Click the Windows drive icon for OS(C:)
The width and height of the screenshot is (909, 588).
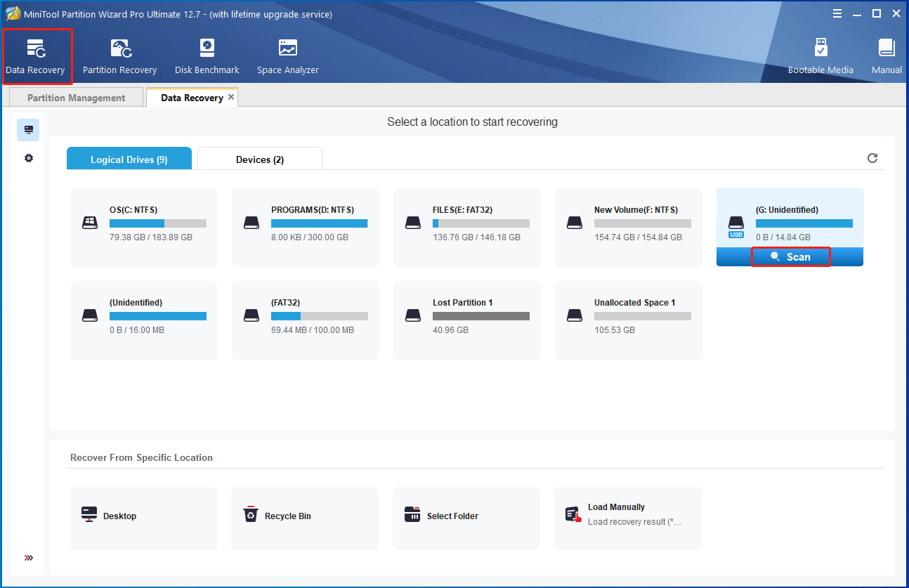point(90,223)
